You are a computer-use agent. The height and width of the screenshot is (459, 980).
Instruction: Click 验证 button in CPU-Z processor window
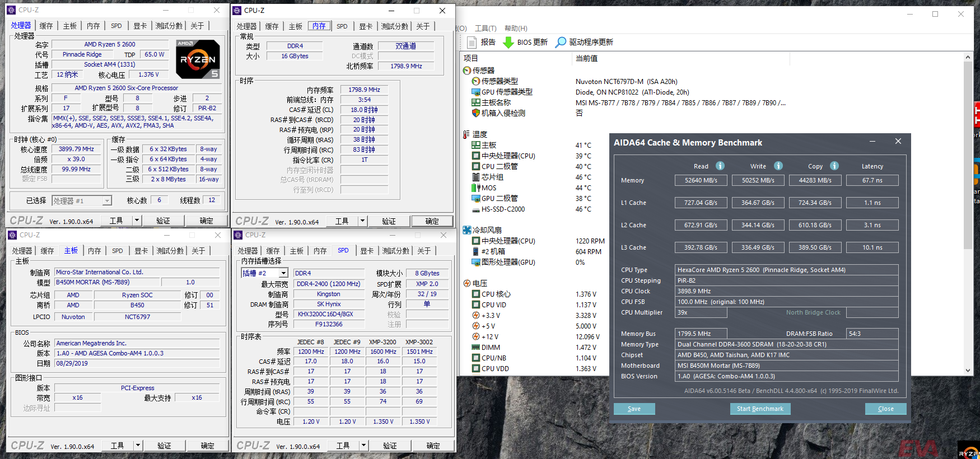pyautogui.click(x=163, y=221)
